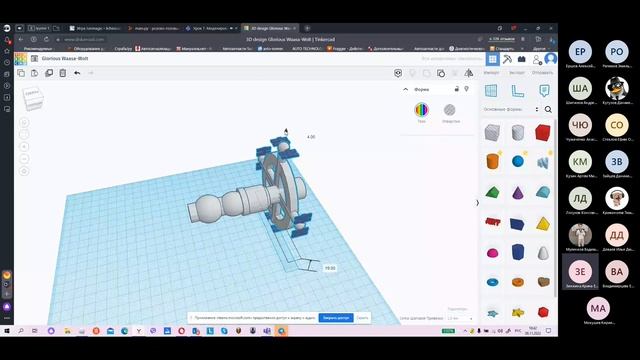
Task: Click the blue close access button in notification
Action: (336, 318)
